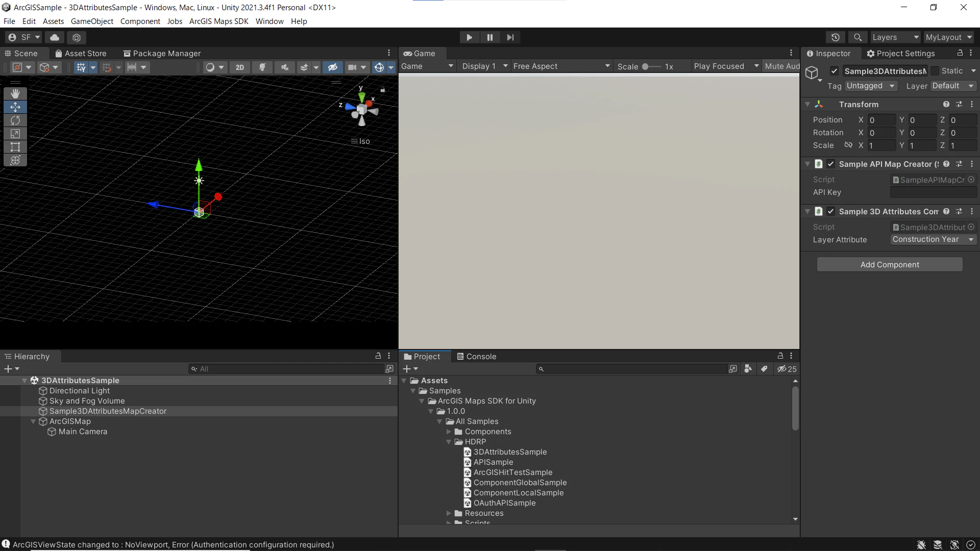The height and width of the screenshot is (551, 980).
Task: Disable Sample API Map Creator component checkbox
Action: 831,164
